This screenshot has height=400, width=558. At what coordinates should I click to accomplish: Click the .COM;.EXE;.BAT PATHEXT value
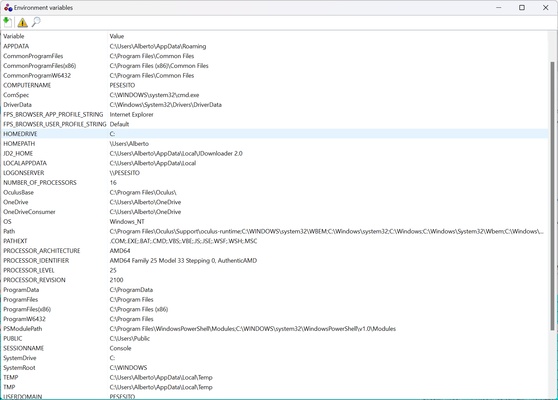pos(183,241)
